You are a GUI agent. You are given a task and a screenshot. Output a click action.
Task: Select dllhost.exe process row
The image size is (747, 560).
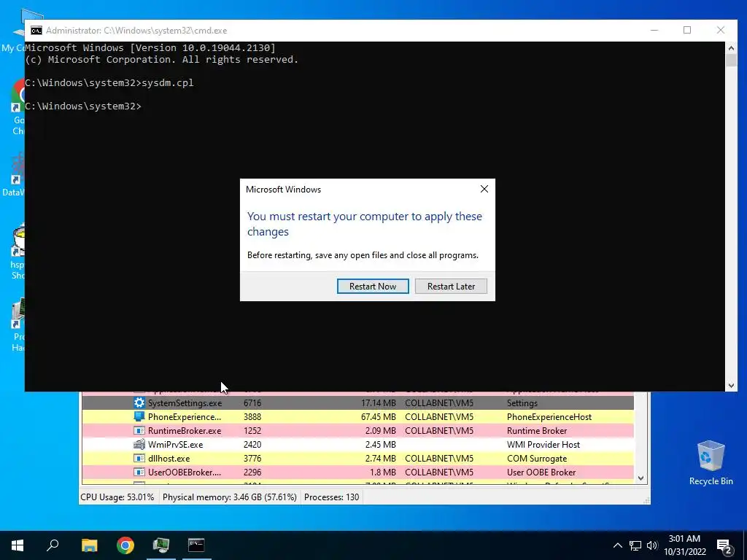(357, 458)
